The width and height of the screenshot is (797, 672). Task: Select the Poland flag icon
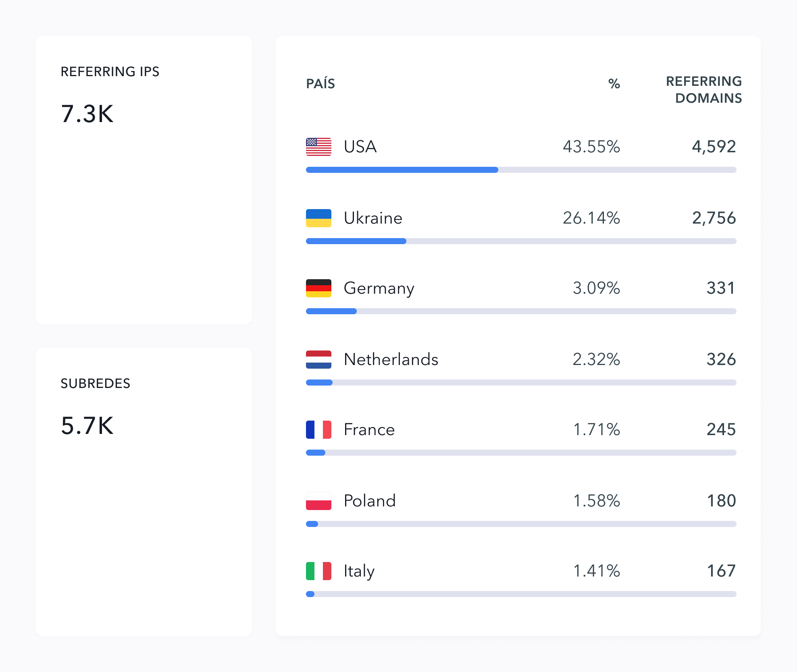click(x=318, y=501)
